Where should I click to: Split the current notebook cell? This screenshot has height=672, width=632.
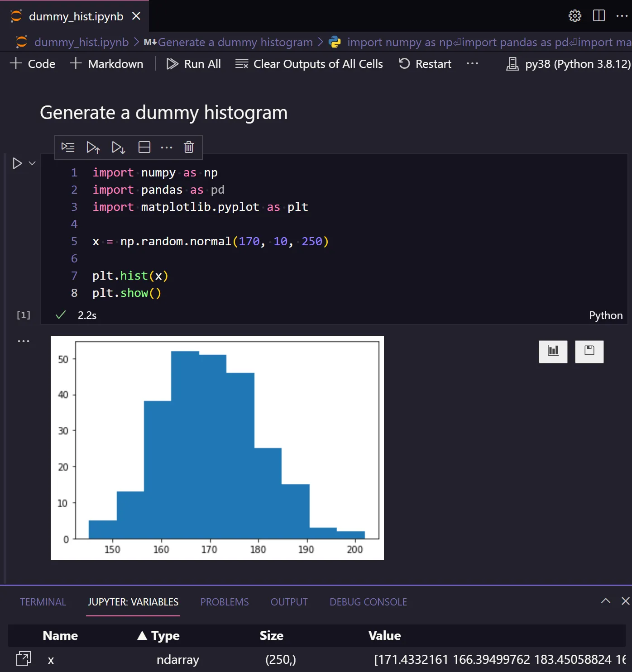[x=144, y=147]
